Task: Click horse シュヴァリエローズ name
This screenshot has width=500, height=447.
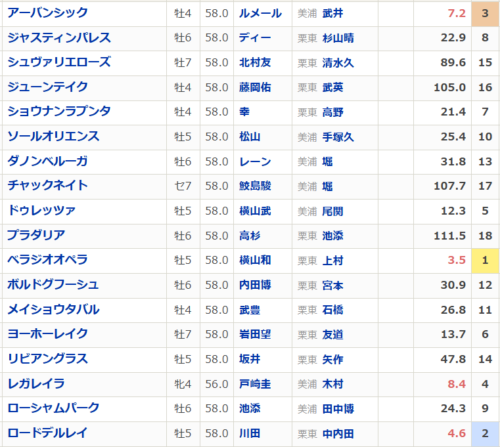Action: pos(59,62)
